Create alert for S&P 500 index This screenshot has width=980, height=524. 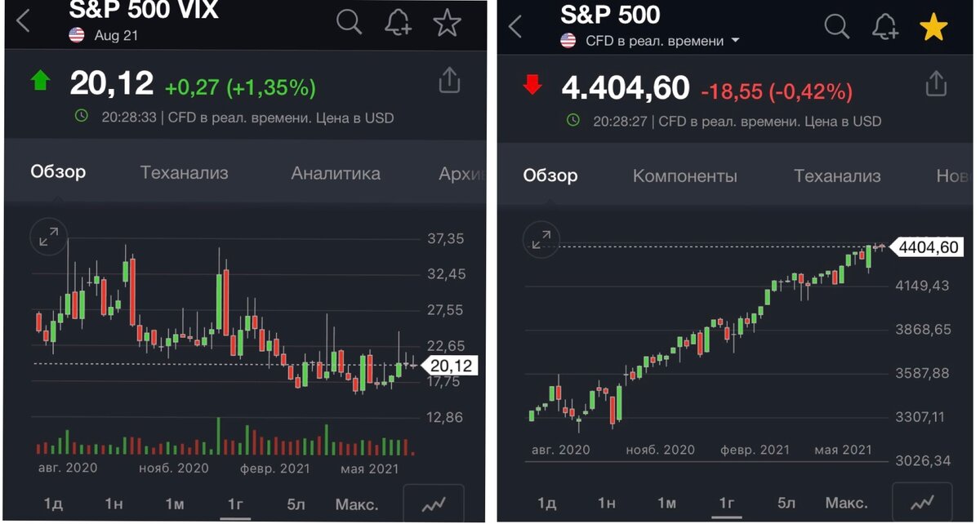(x=885, y=27)
